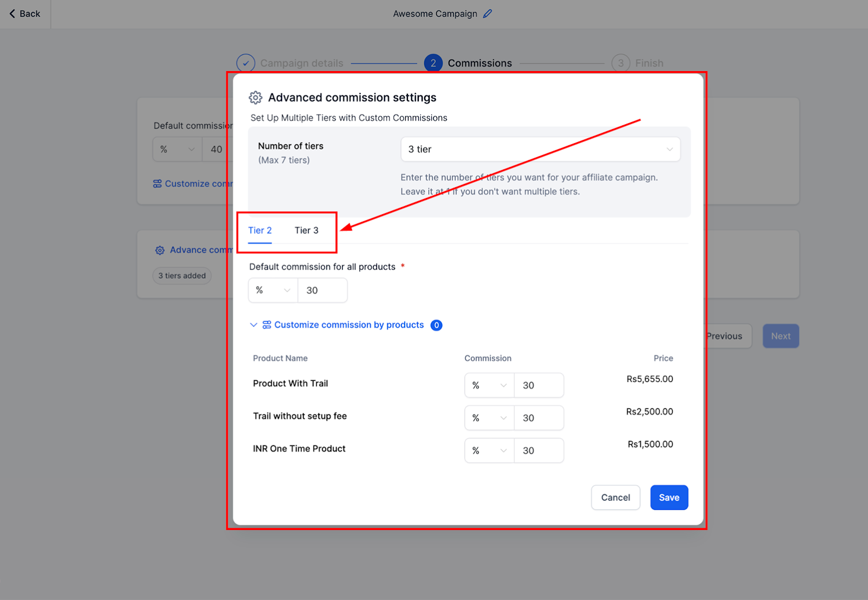Click the blue 0 count badge
This screenshot has height=600, width=868.
click(x=436, y=325)
